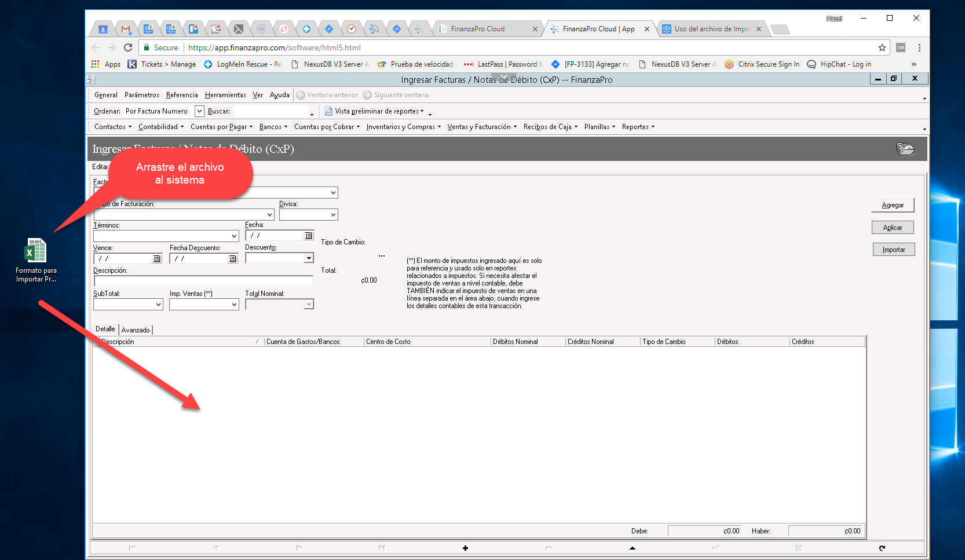Screen dimensions: 965x560
Task: Click the Agregar button
Action: (x=893, y=205)
